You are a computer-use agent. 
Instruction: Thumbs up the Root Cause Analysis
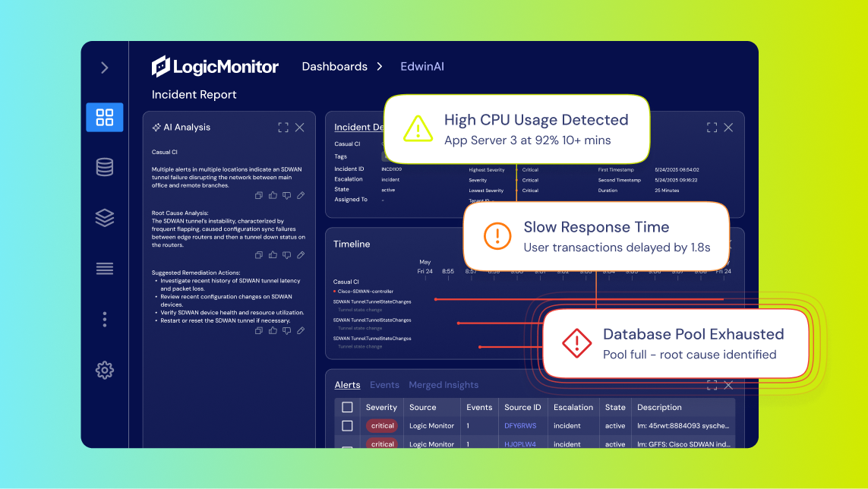coord(273,255)
